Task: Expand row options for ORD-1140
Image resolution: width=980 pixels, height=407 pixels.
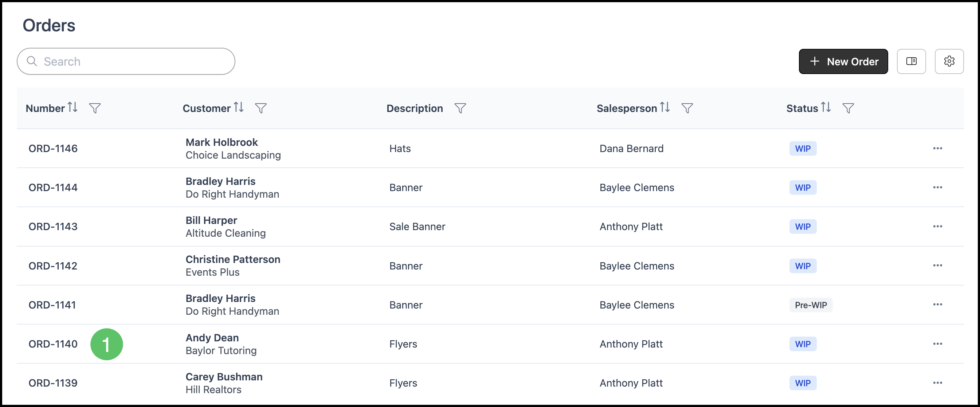Action: coord(937,344)
